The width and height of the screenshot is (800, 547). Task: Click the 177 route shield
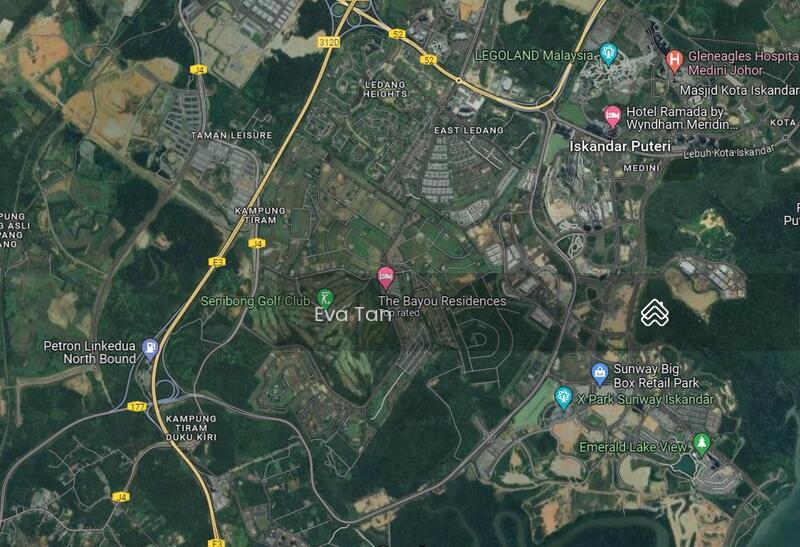click(137, 407)
